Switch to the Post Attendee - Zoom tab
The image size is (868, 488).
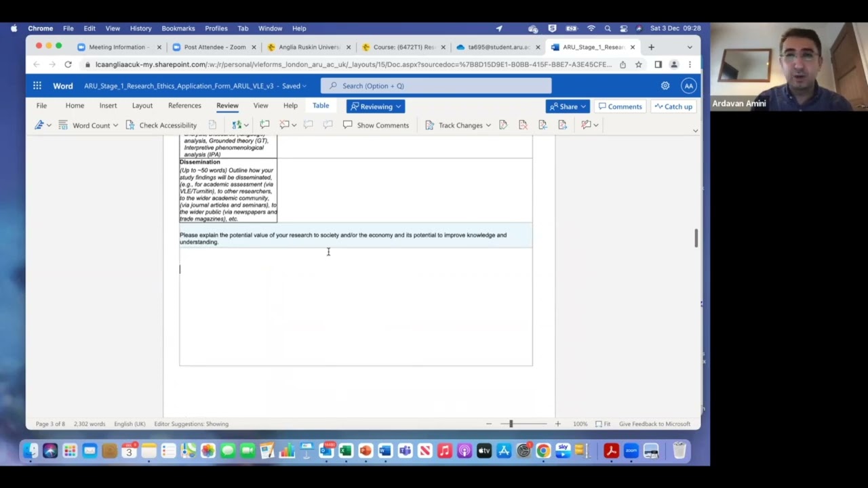pos(214,47)
